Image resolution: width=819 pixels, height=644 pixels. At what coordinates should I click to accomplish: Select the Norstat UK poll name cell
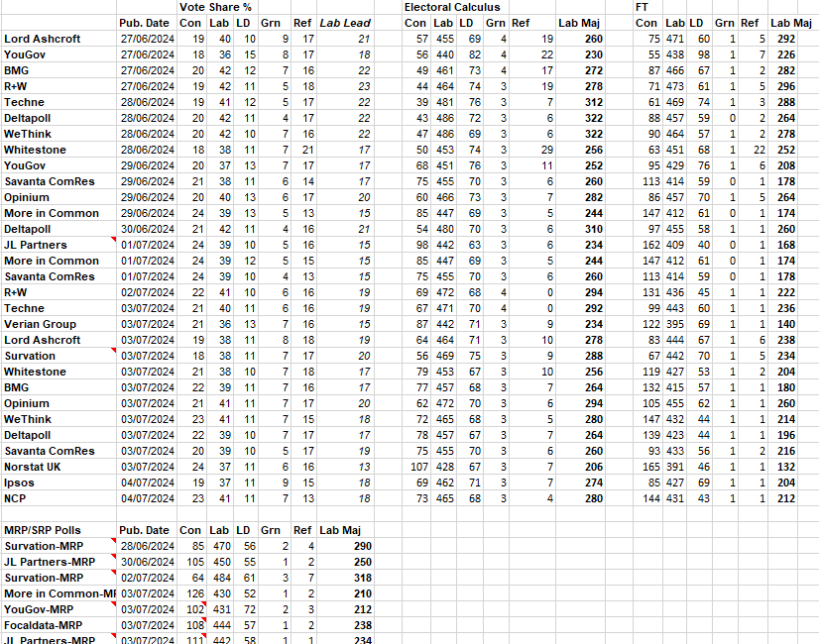(32, 467)
